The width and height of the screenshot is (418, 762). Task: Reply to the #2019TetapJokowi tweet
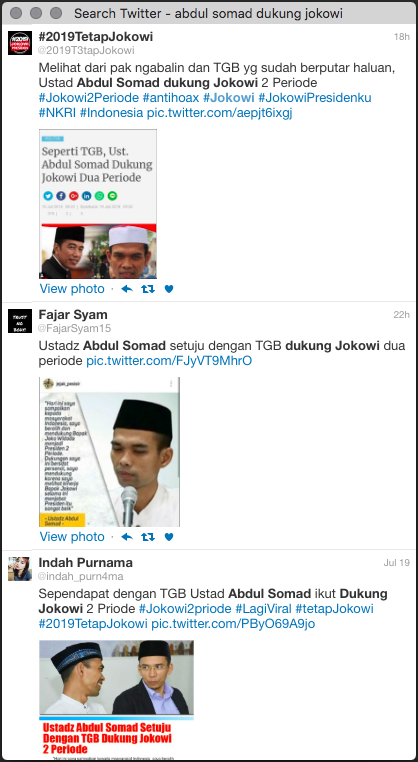coord(127,289)
